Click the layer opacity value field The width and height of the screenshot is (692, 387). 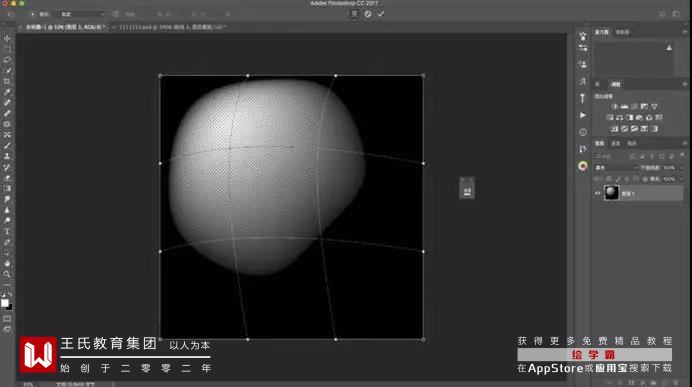pos(669,168)
